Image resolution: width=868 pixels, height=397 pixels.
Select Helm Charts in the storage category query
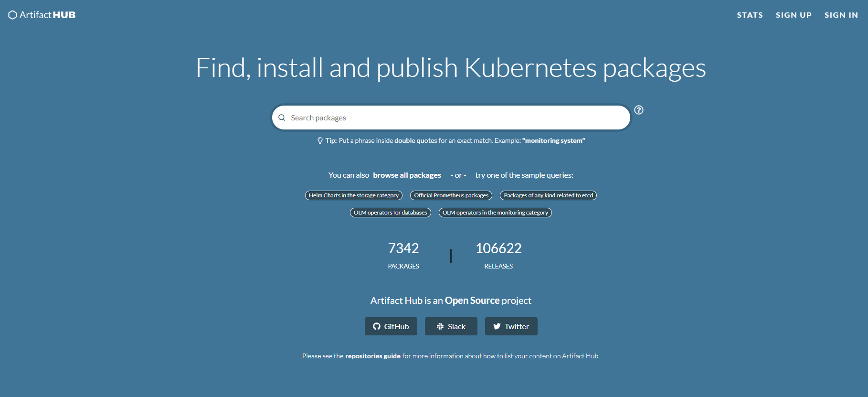(353, 195)
